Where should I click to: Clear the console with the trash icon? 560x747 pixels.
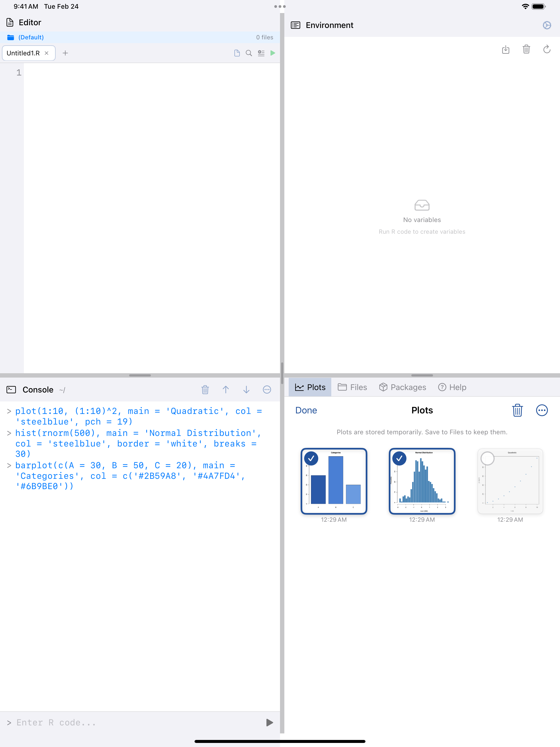pyautogui.click(x=205, y=390)
